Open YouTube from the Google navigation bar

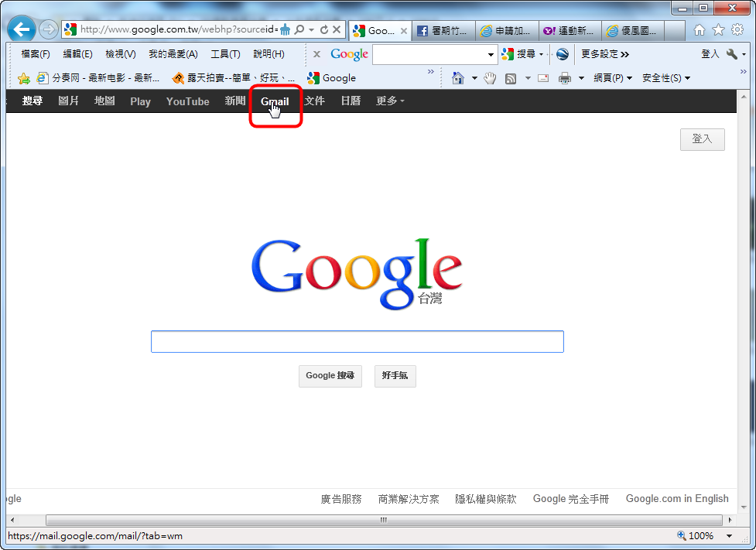[x=187, y=101]
